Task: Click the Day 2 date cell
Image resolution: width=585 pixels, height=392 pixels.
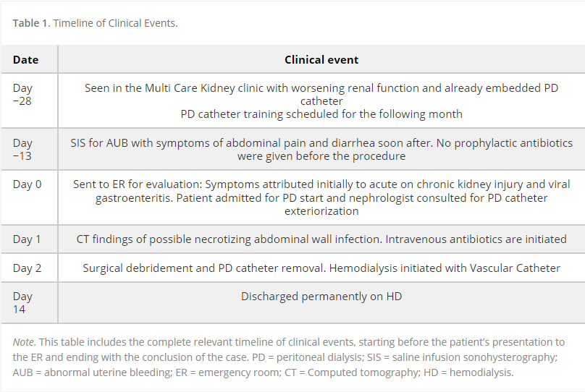Action: click(x=27, y=268)
